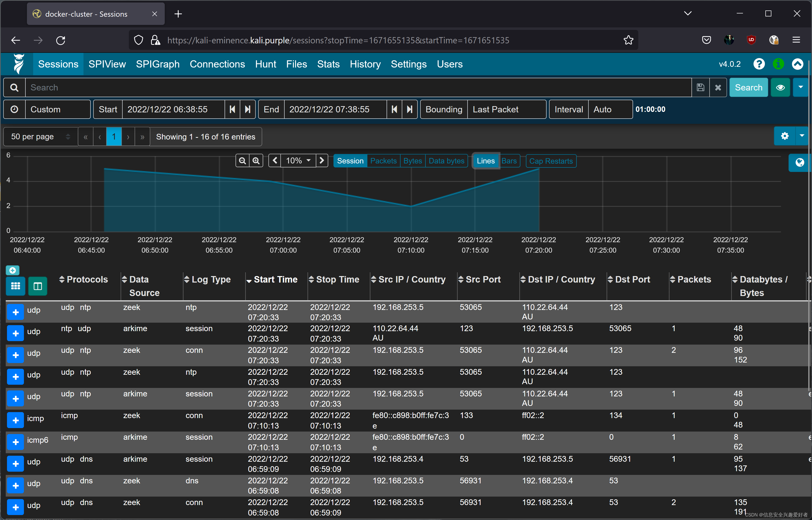Click the Hunt menu icon

(x=264, y=64)
